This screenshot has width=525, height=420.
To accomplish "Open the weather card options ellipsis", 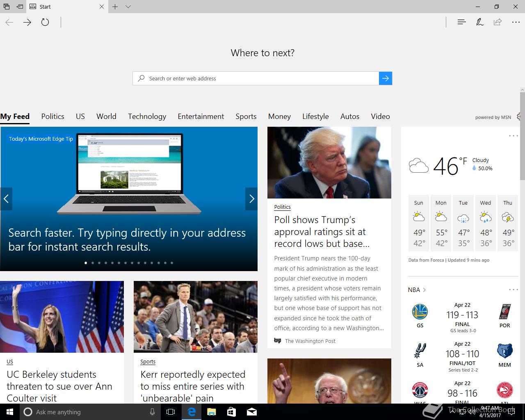I will pyautogui.click(x=514, y=136).
